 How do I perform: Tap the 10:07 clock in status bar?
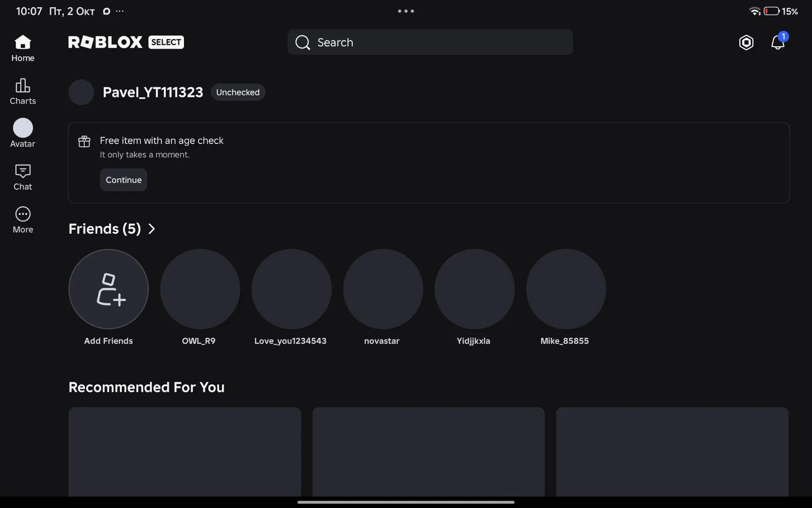pyautogui.click(x=29, y=11)
